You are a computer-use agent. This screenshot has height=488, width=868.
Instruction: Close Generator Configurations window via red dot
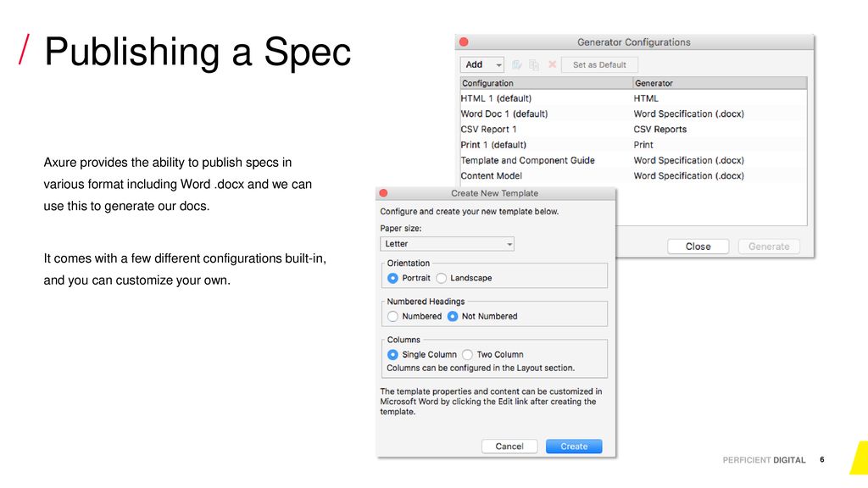[x=464, y=42]
